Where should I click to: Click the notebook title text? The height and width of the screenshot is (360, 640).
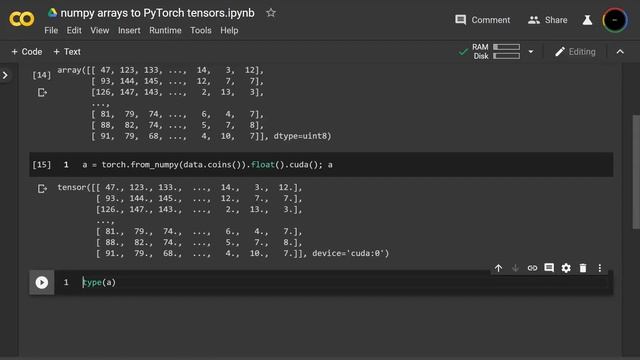point(157,13)
